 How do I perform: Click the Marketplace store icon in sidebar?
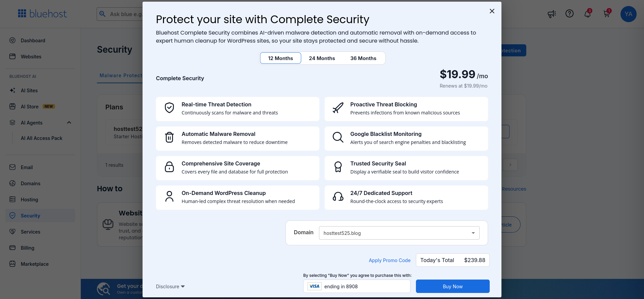12,264
